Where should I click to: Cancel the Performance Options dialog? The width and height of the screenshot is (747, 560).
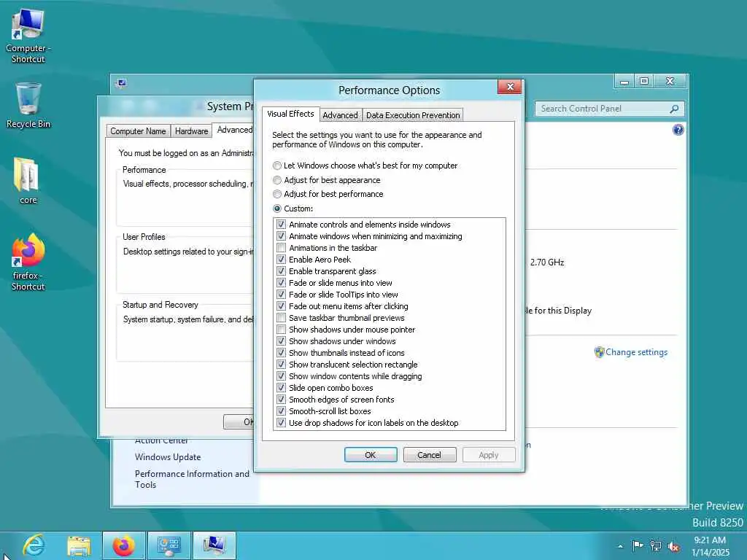pos(429,455)
